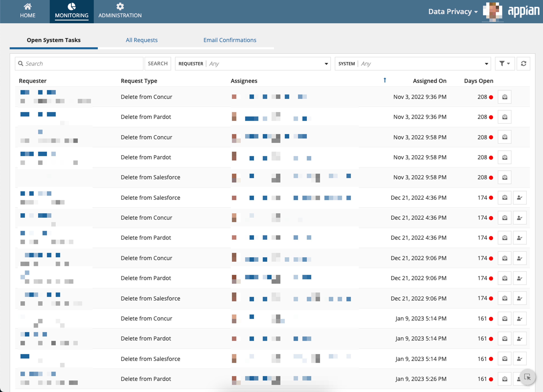Click user-check icon for Salesforce Dec 21 4:36 PM
Viewport: 543px width, 392px height.
[520, 198]
